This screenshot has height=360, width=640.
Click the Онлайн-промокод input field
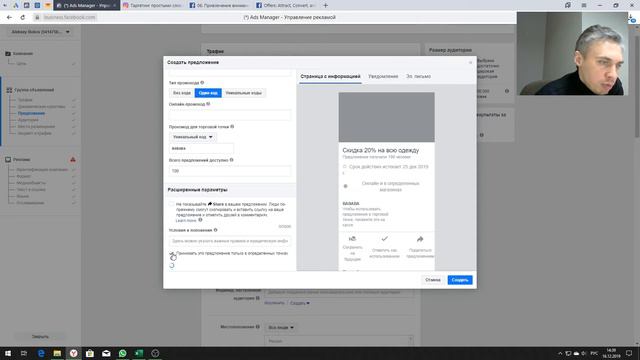tap(230, 115)
